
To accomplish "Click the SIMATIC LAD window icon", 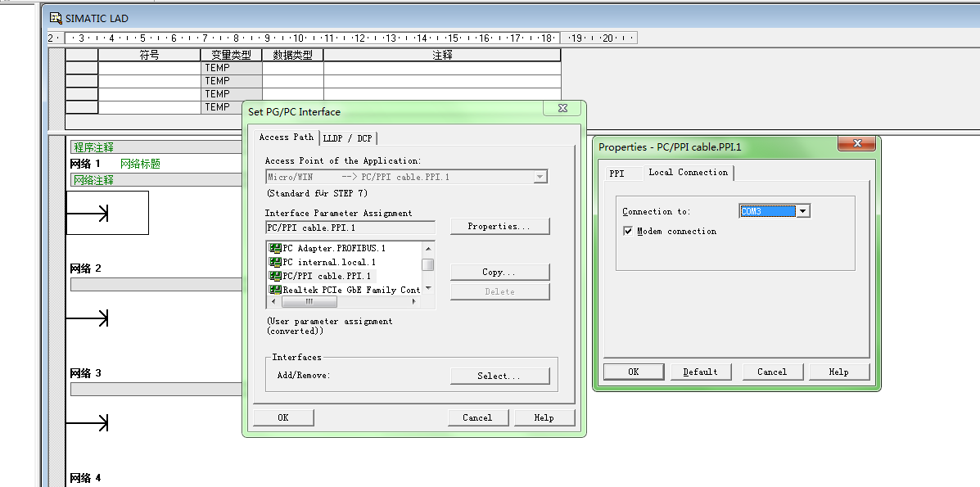I will coord(56,18).
